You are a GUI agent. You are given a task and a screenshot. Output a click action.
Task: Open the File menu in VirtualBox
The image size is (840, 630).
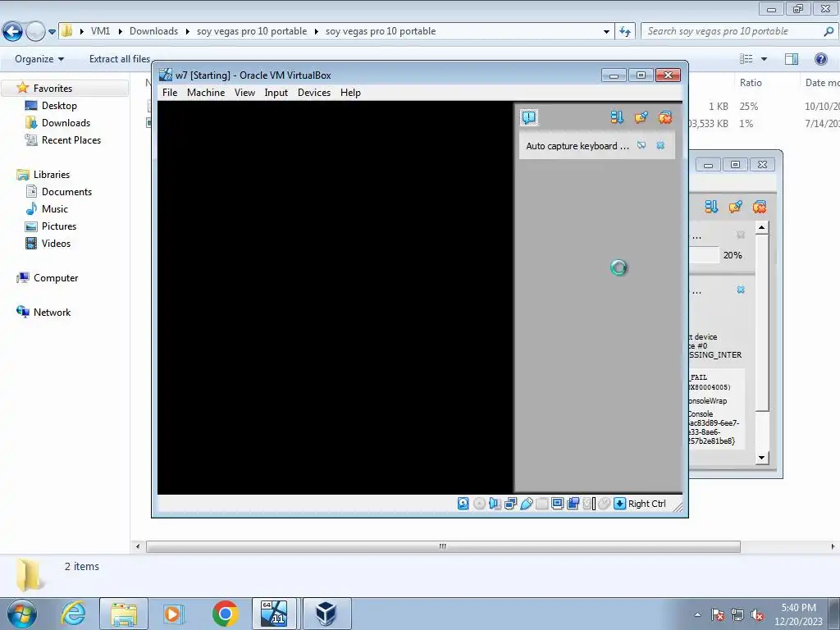pos(170,93)
